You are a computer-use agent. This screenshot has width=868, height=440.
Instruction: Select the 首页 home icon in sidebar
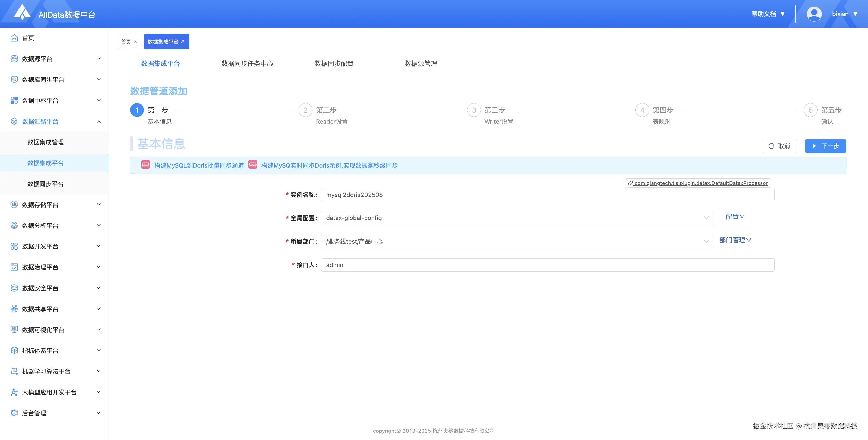point(14,38)
